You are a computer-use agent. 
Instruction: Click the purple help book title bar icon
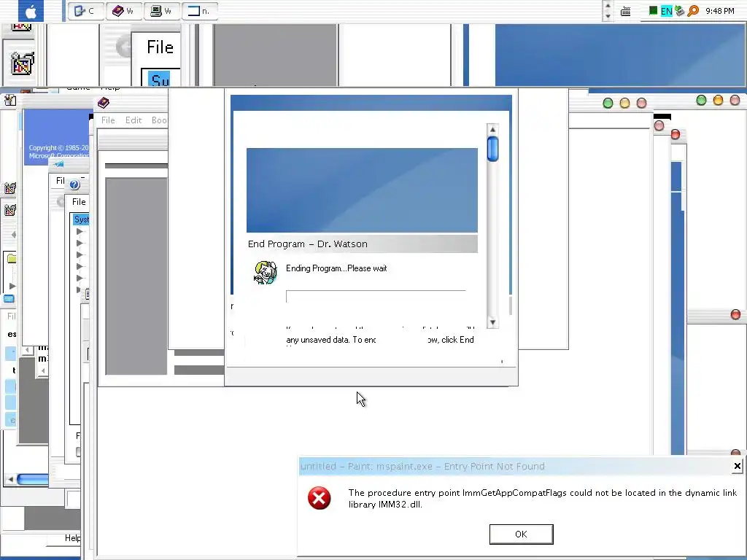(104, 102)
